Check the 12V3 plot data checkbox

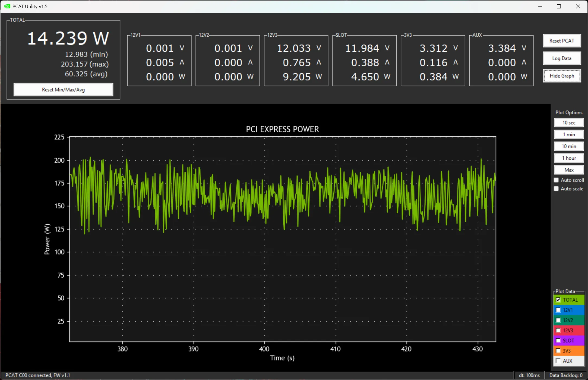[558, 330]
